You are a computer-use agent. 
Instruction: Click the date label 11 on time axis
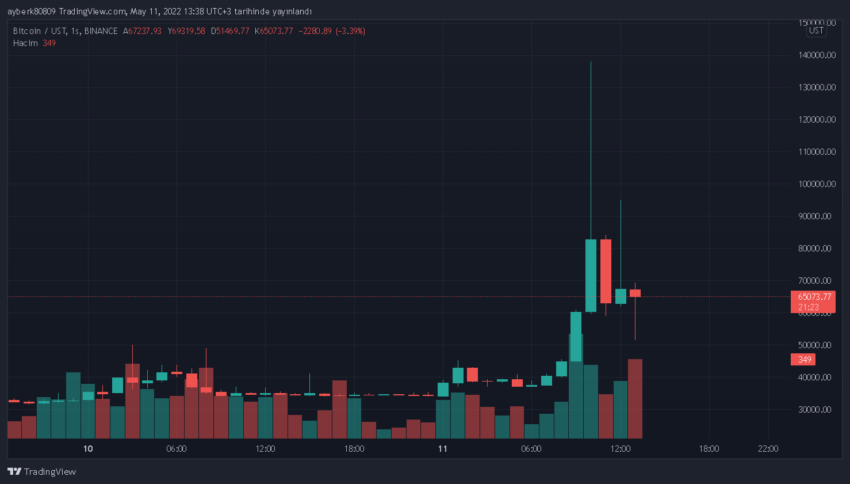441,450
